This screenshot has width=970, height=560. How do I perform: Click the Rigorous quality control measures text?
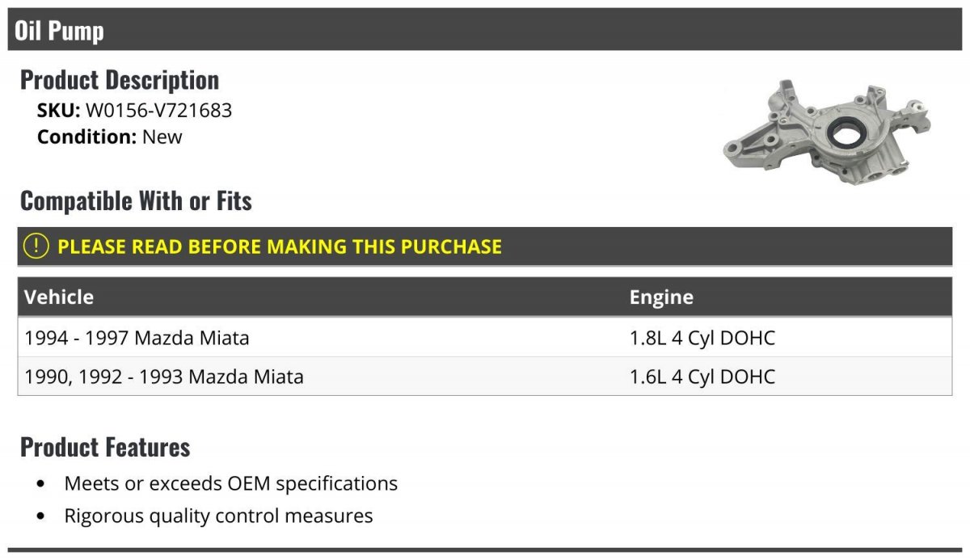pyautogui.click(x=218, y=516)
